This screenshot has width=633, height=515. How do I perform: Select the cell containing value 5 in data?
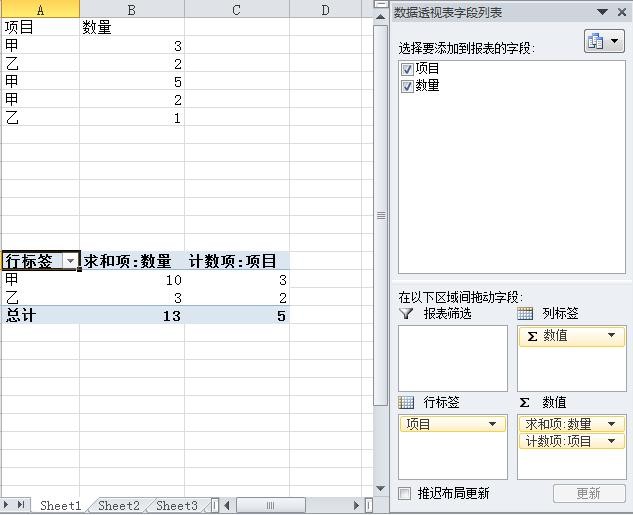(x=132, y=82)
